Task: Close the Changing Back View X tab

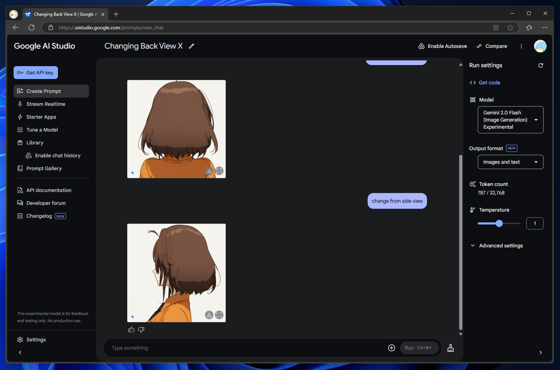Action: pos(102,14)
